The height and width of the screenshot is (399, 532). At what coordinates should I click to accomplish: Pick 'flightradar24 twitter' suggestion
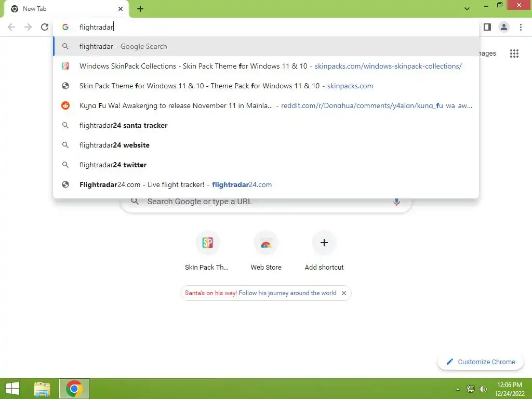pos(266,165)
